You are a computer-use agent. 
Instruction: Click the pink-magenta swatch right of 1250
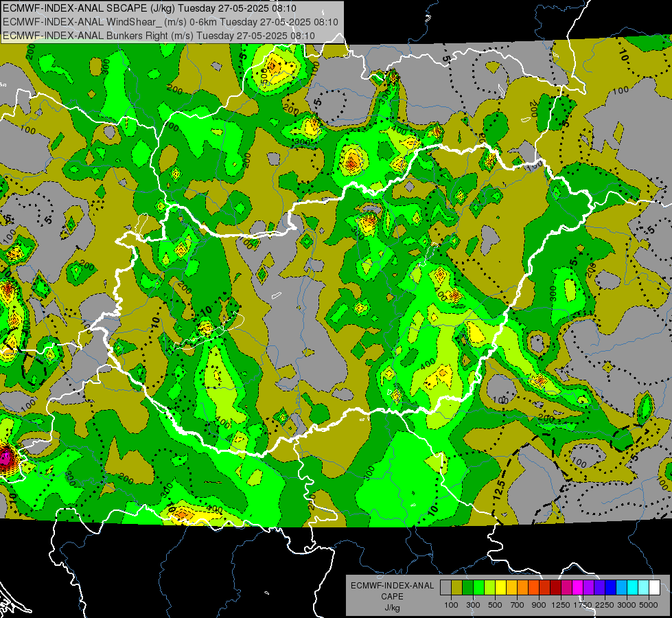point(566,588)
